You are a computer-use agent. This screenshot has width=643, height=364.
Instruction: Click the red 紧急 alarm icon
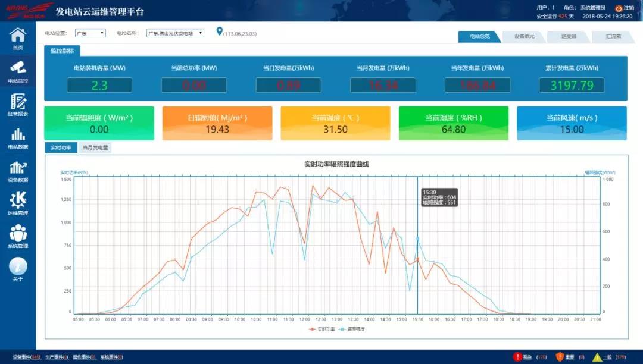tap(517, 357)
